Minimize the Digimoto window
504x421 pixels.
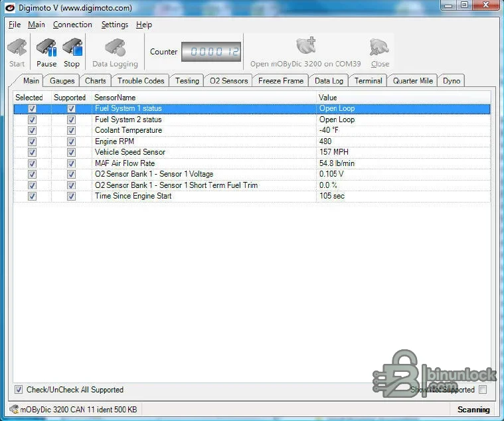point(448,5)
